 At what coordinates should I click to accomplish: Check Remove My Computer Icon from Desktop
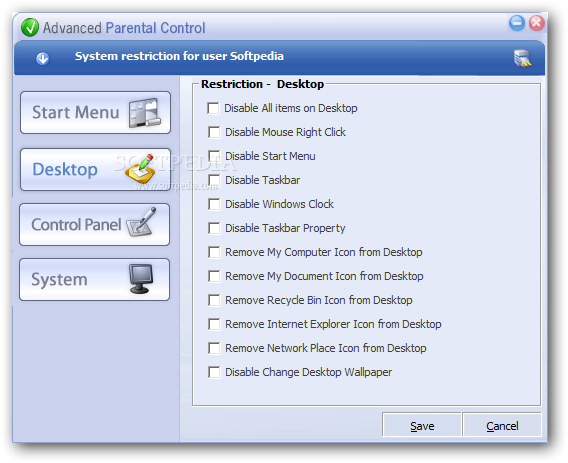214,252
